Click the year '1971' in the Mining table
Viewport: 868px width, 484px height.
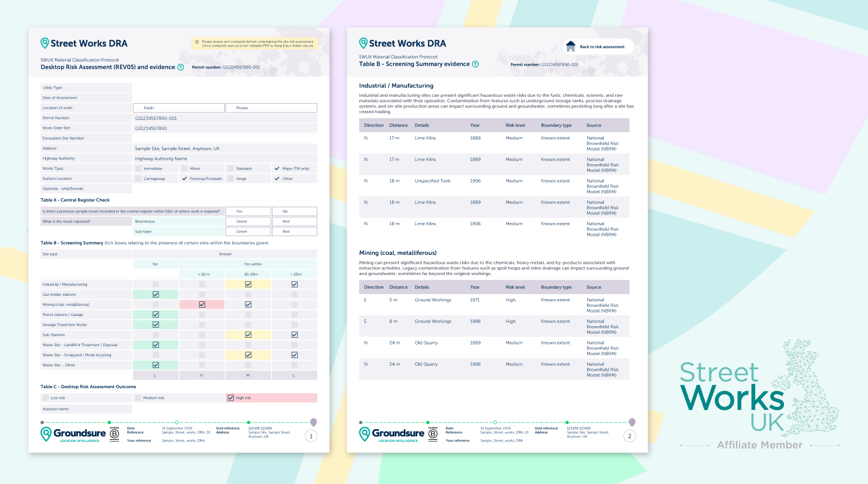pyautogui.click(x=475, y=300)
